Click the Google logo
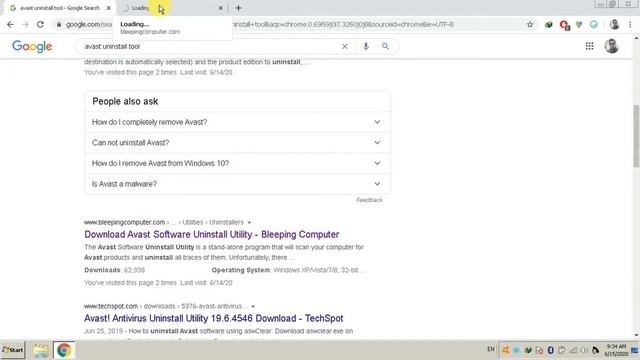 pyautogui.click(x=32, y=47)
